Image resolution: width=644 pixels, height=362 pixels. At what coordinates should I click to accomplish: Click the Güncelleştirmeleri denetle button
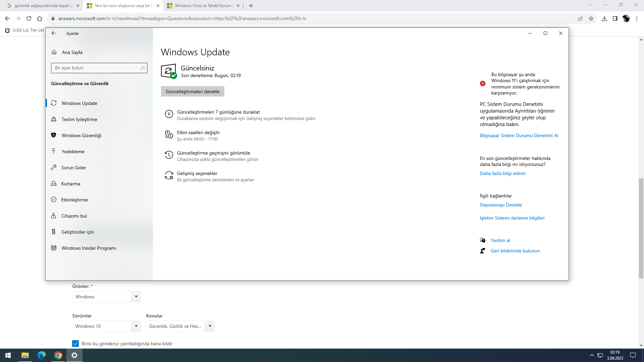[193, 92]
